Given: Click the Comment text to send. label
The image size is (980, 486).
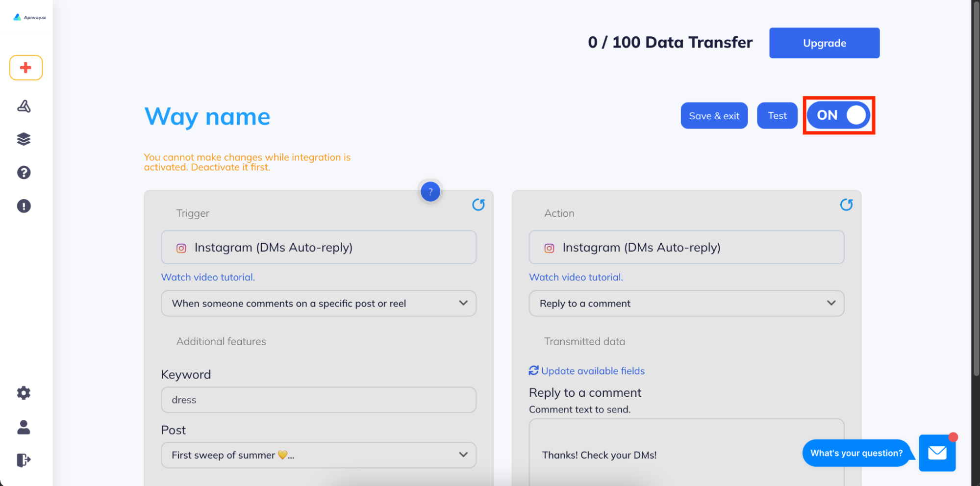Looking at the screenshot, I should [579, 409].
